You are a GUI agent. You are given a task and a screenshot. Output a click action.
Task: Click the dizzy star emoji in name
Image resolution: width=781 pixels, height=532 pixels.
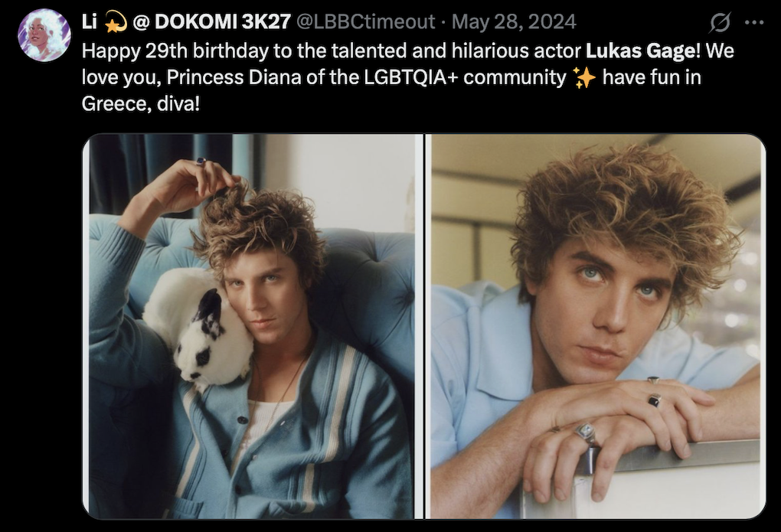coord(115,22)
